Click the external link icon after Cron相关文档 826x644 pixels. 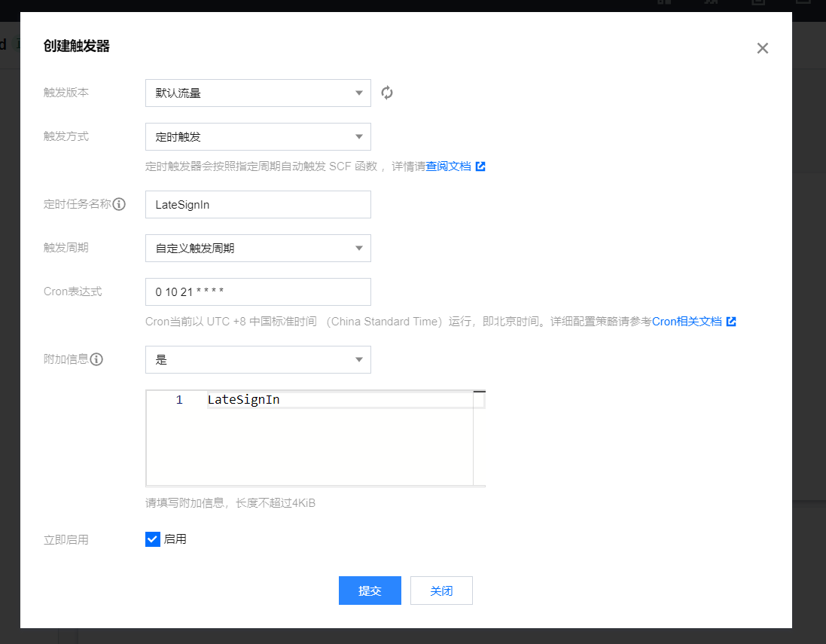click(x=731, y=321)
